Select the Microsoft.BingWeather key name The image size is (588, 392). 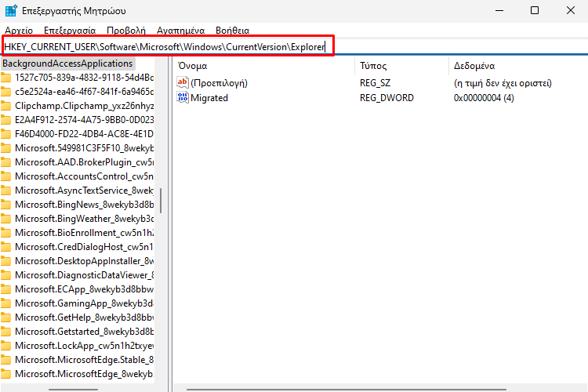[84, 218]
